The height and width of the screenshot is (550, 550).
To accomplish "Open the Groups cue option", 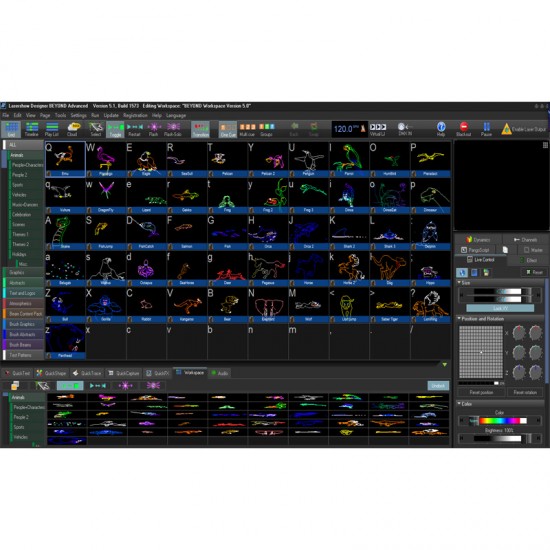I will tap(267, 129).
